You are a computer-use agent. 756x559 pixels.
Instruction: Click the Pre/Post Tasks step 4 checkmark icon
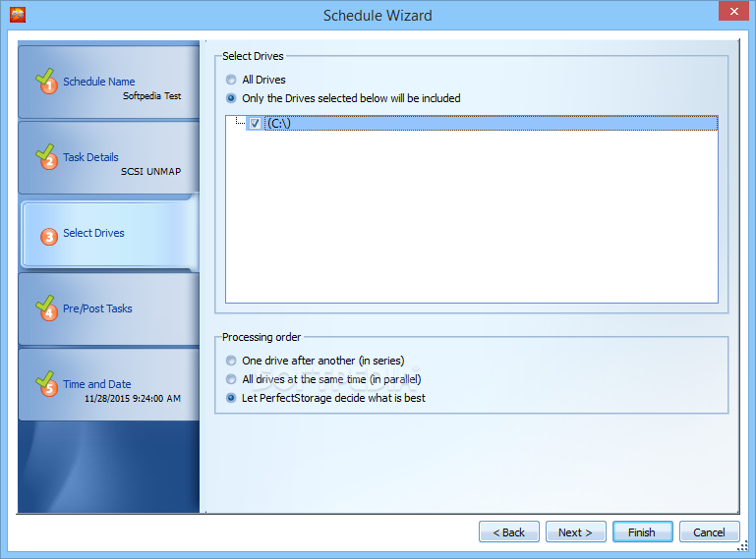point(46,307)
